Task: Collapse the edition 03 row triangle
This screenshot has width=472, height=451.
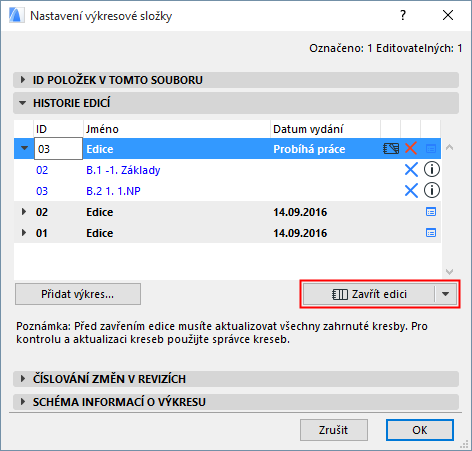Action: [25, 148]
